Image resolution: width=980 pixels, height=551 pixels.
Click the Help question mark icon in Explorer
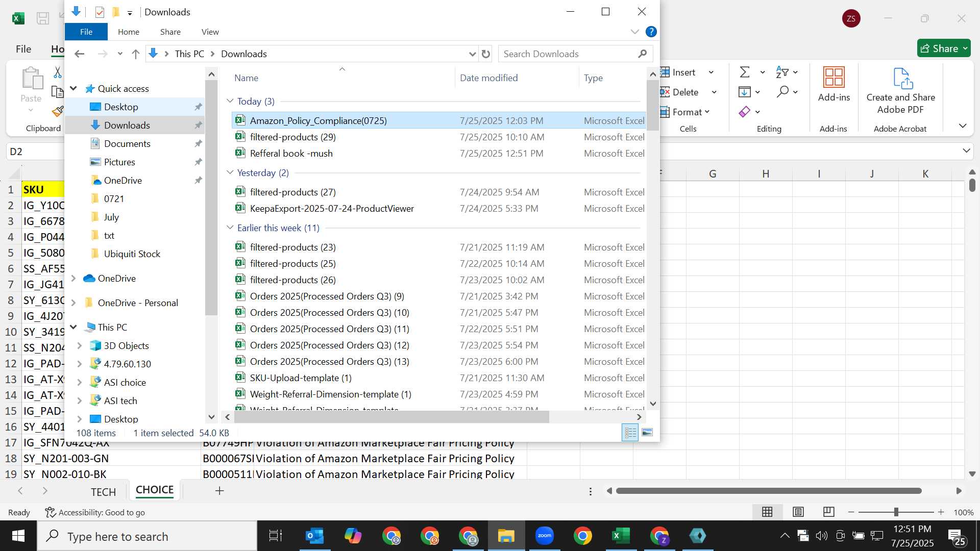(651, 32)
